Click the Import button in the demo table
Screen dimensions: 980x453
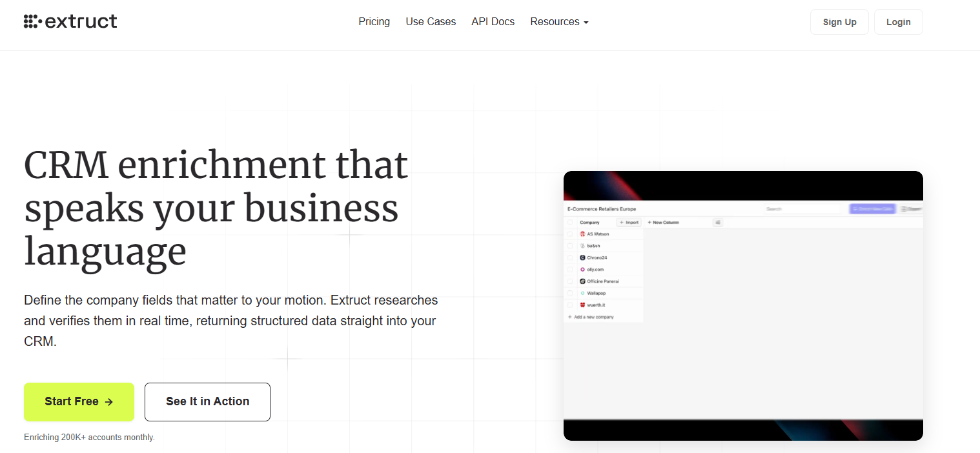(629, 222)
